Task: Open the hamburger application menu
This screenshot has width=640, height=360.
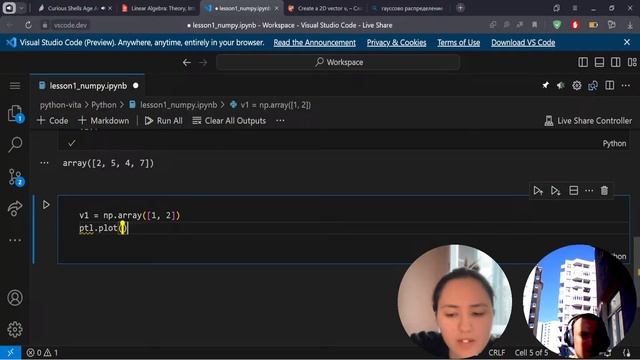Action: coord(15,85)
